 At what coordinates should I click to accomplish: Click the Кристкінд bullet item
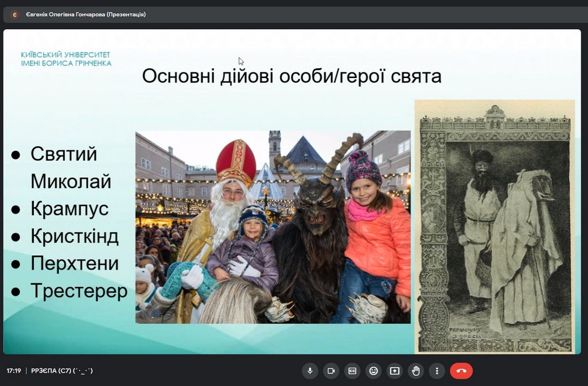point(75,236)
